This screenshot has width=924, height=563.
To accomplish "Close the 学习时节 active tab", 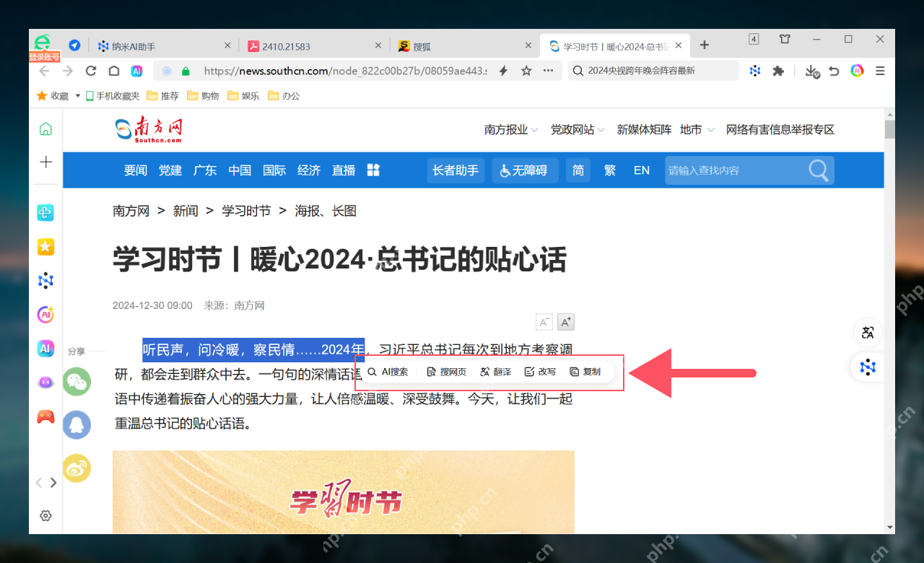I will [679, 45].
